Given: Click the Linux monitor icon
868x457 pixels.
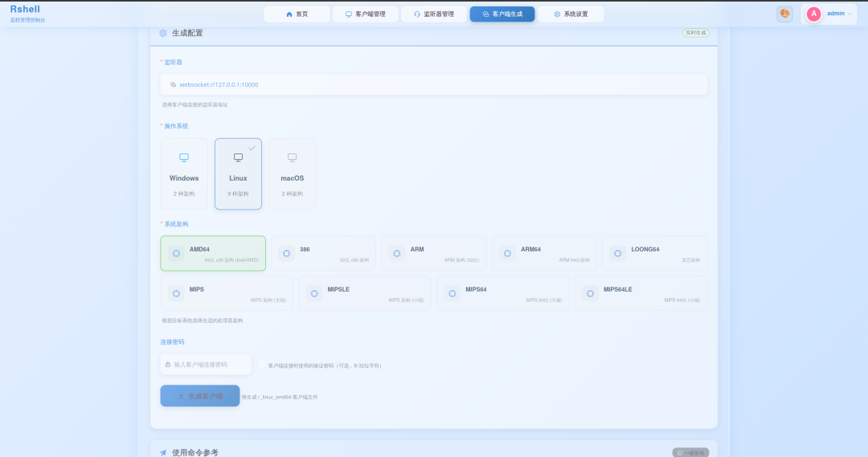Looking at the screenshot, I should pyautogui.click(x=238, y=157).
